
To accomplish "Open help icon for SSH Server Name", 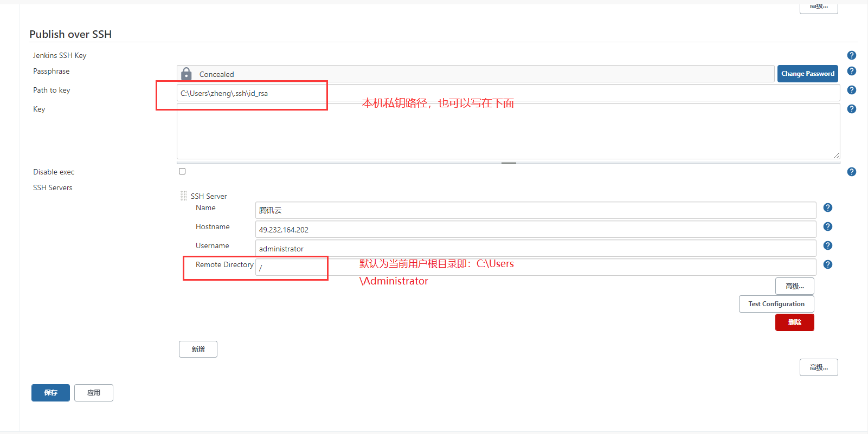I will click(x=828, y=208).
